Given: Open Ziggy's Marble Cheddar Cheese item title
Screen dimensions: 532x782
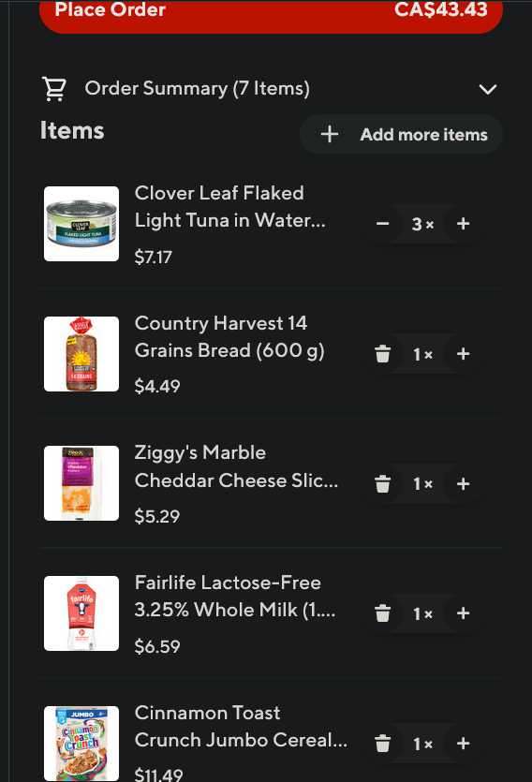Looking at the screenshot, I should tap(236, 466).
